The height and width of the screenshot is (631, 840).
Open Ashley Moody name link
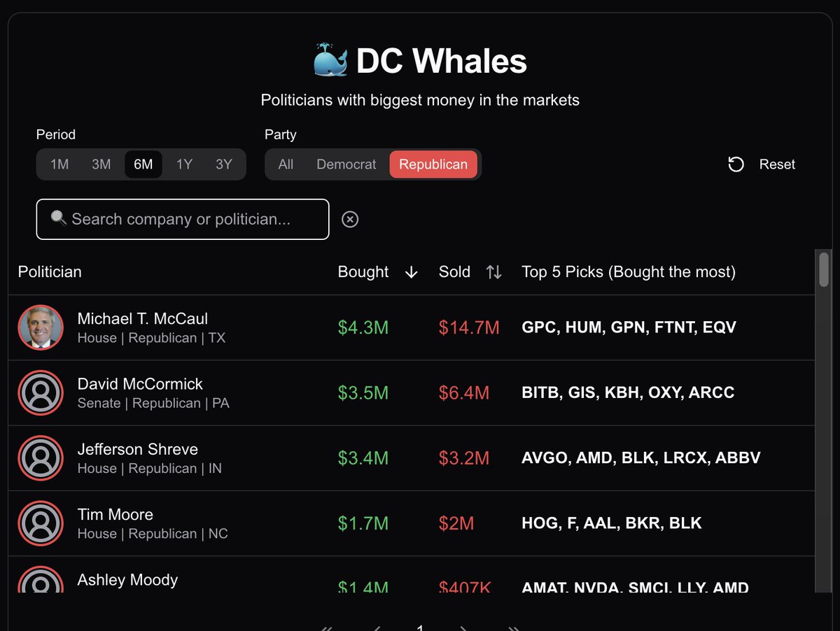pyautogui.click(x=127, y=580)
